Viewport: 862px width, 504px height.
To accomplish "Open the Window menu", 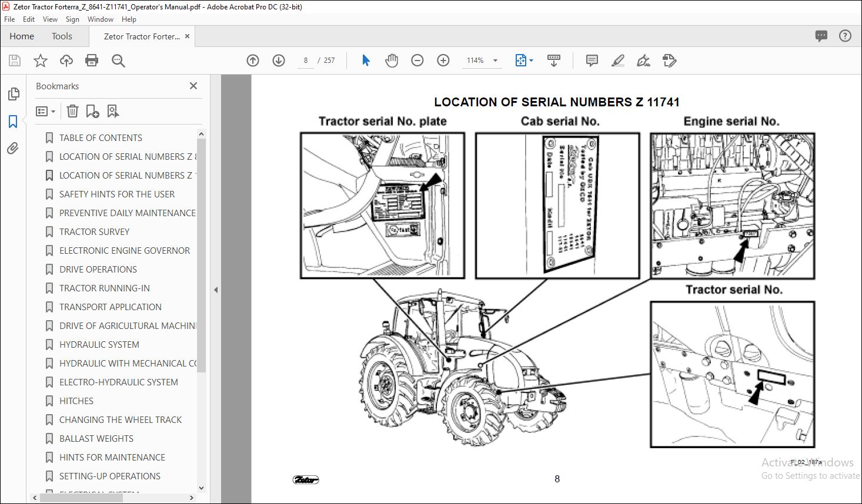I will pyautogui.click(x=101, y=19).
